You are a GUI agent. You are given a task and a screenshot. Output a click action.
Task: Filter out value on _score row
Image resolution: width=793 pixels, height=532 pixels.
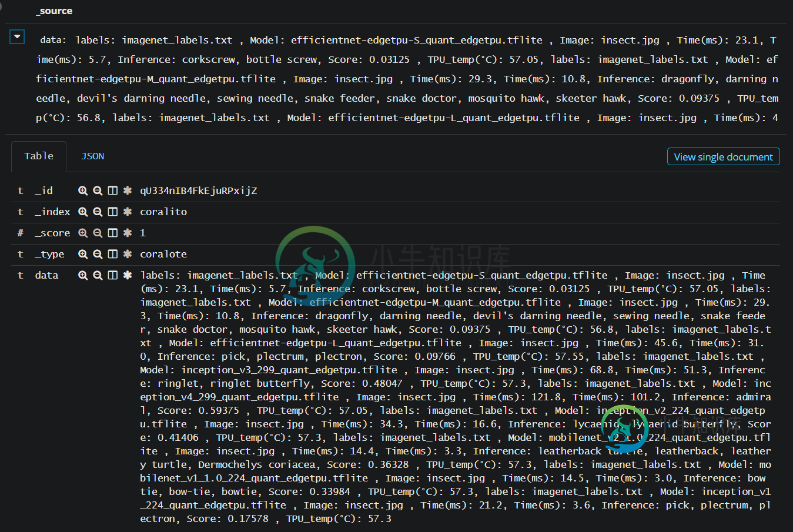98,233
